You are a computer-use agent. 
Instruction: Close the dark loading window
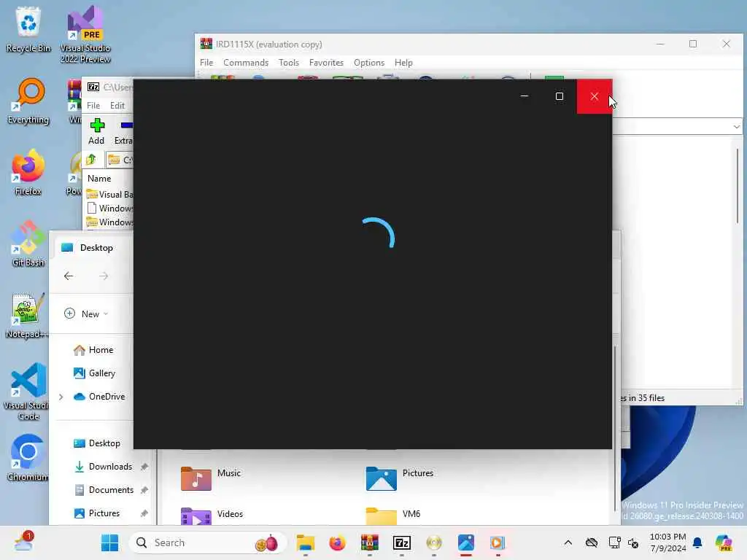[x=594, y=97]
